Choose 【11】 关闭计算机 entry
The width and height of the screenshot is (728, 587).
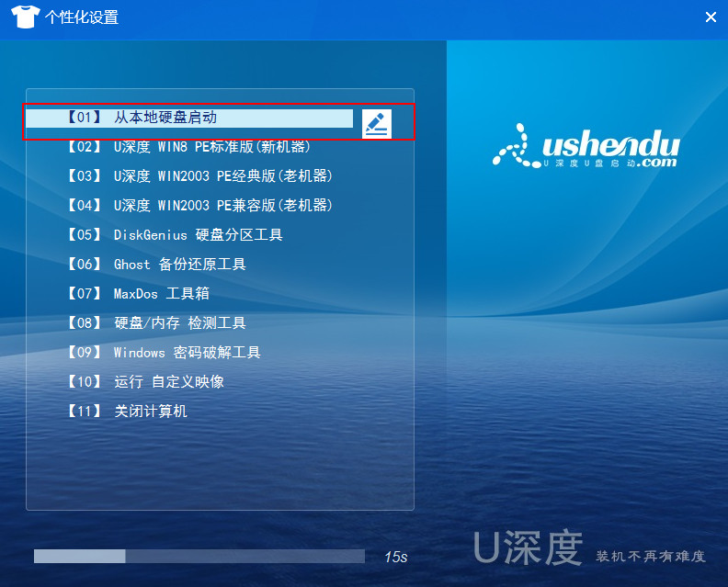coord(127,412)
